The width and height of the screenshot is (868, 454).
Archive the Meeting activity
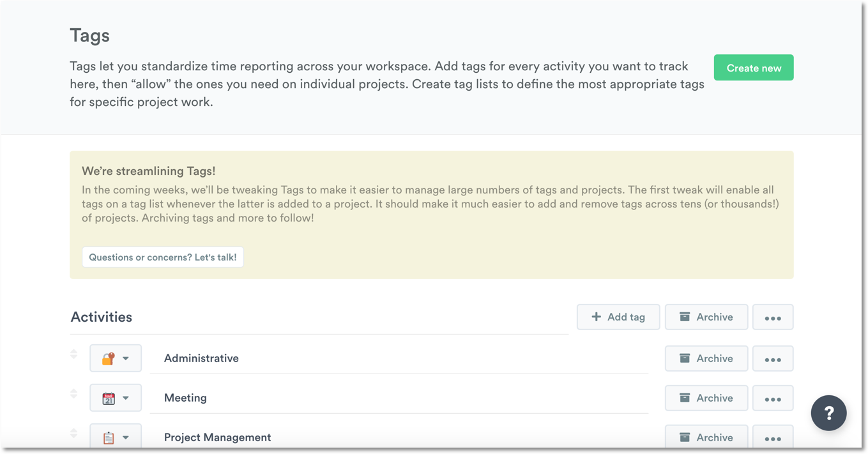click(x=706, y=398)
